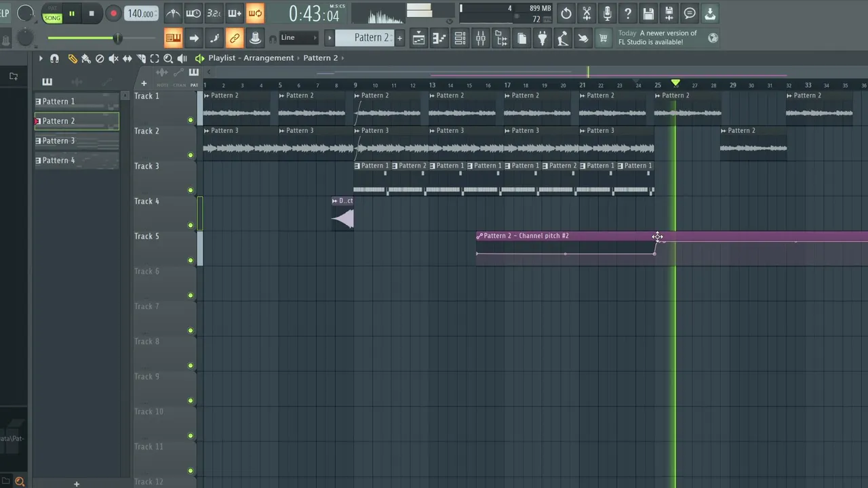Open the audio editor scissors icon

tap(587, 13)
